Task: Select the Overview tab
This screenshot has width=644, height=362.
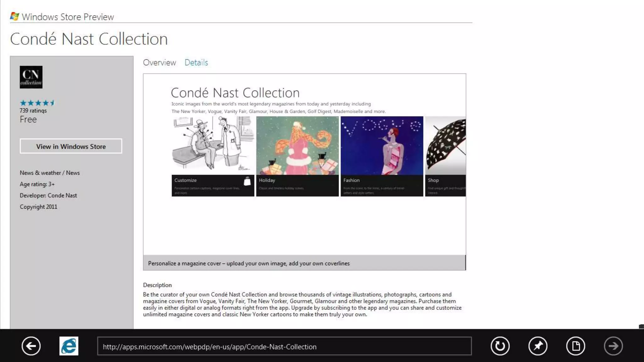Action: [x=159, y=63]
